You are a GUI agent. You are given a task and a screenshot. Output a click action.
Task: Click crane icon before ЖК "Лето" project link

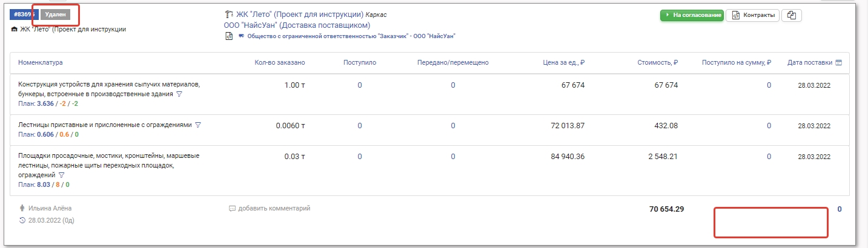point(228,14)
